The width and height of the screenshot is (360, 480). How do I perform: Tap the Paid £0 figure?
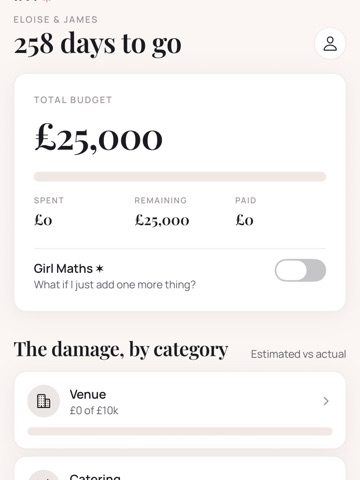tap(244, 220)
